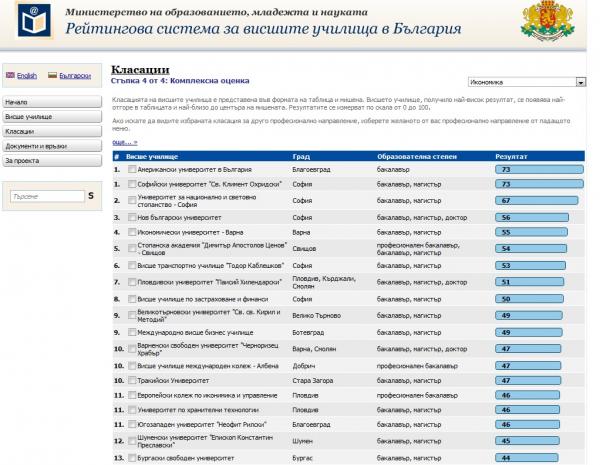Click city Ботевград in the table
This screenshot has height=465, width=600.
308,332
